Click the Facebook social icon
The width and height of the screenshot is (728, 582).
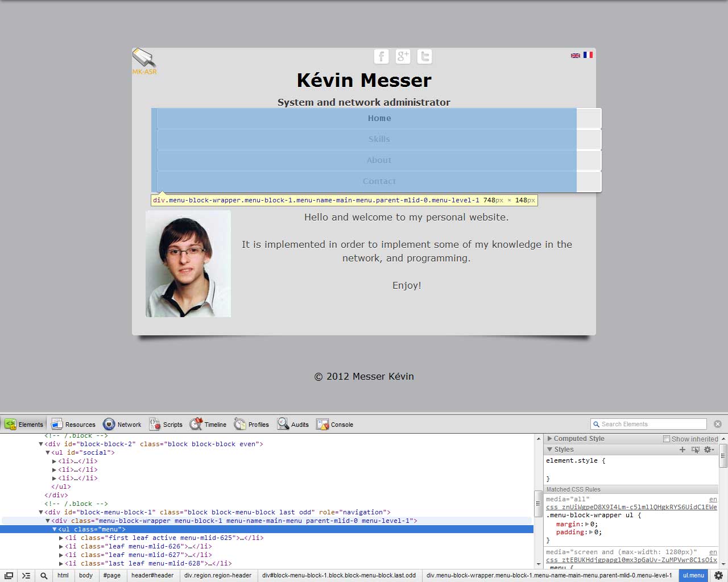(x=381, y=56)
